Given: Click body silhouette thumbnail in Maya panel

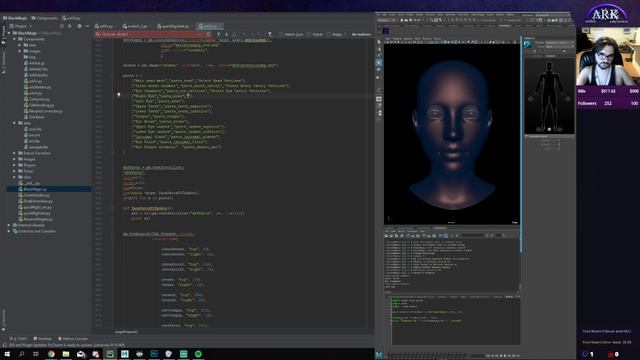Looking at the screenshot, I should pyautogui.click(x=549, y=96).
